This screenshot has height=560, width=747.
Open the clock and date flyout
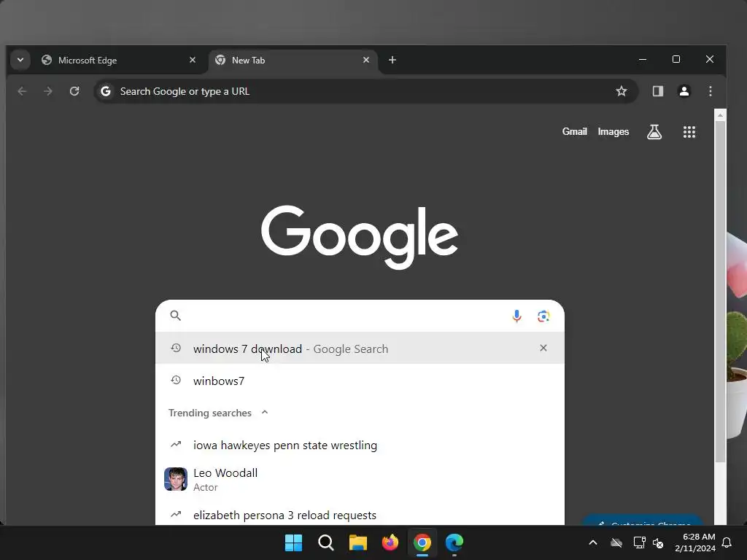[x=695, y=542]
